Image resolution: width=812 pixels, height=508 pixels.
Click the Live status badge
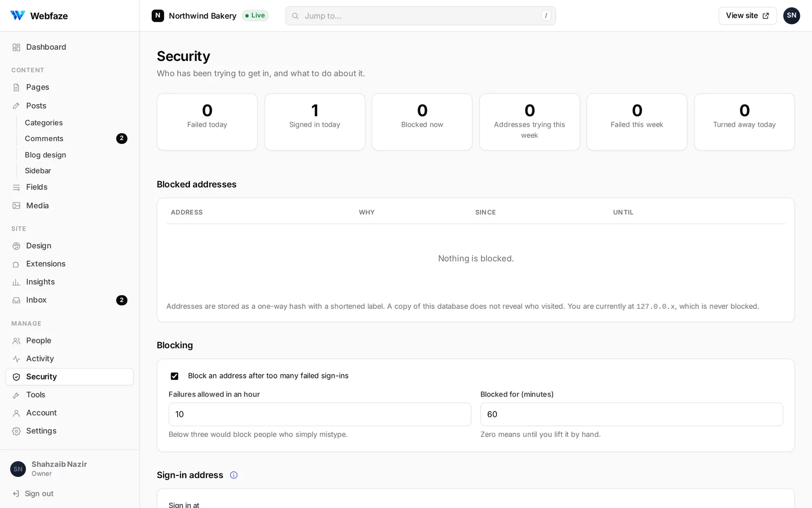(x=255, y=16)
